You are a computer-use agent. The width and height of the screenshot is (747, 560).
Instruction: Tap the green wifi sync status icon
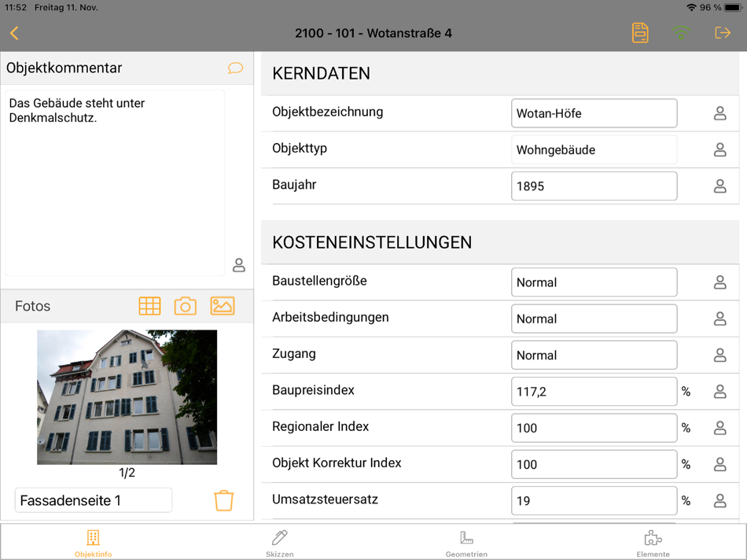click(x=680, y=33)
